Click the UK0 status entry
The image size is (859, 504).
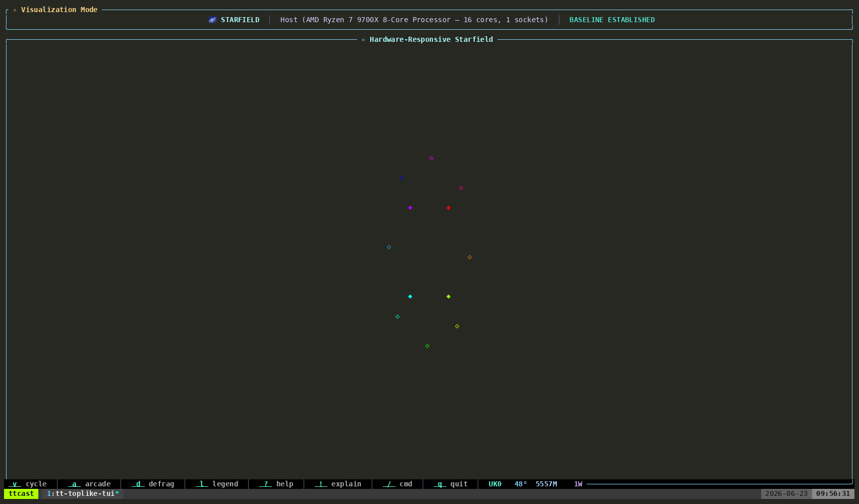click(495, 484)
